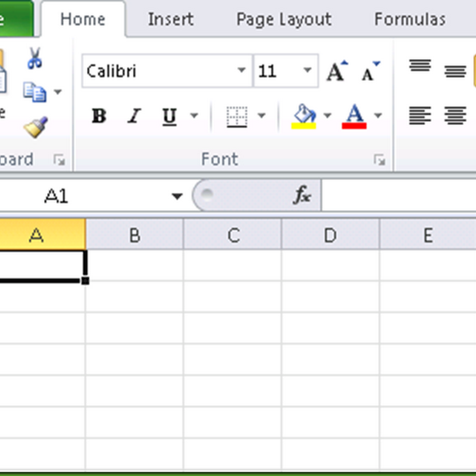The width and height of the screenshot is (476, 476).
Task: Click the Insert Function fx icon
Action: (x=302, y=196)
